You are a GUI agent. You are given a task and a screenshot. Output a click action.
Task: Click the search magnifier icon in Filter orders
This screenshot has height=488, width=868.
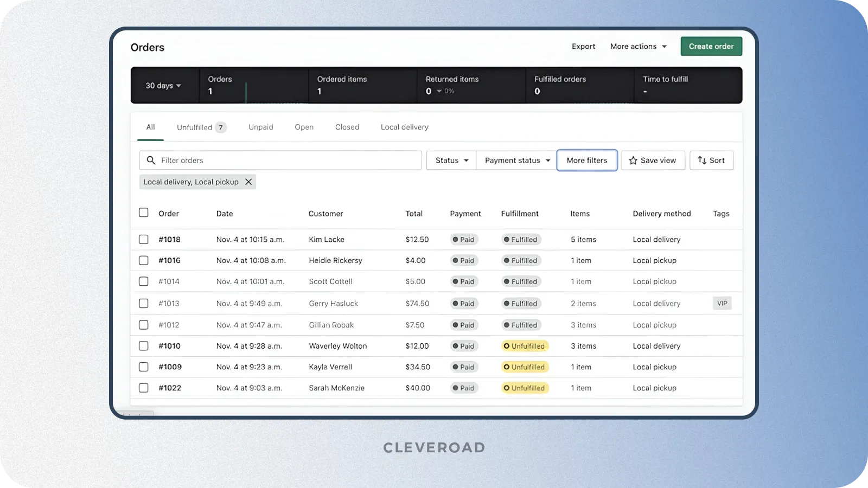151,160
